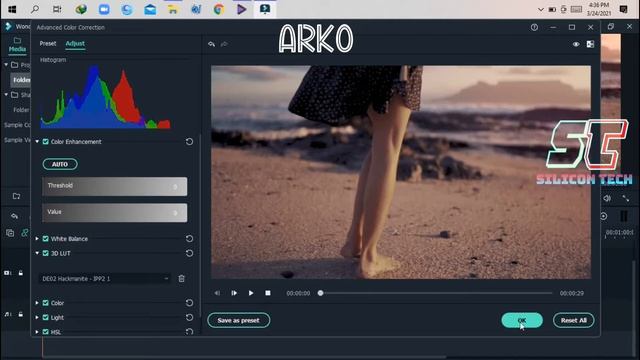Disable the Color Enhancement checkbox
Viewport: 640px width, 360px height.
tap(46, 142)
